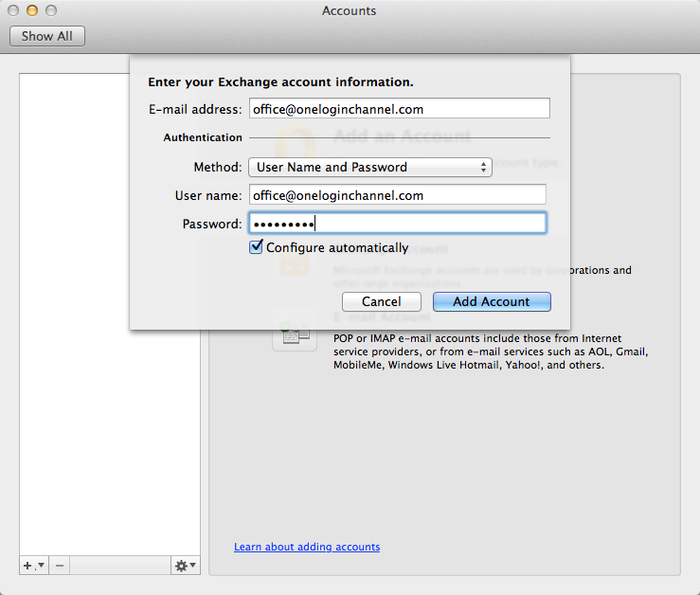Screen dimensions: 700x595
Task: Click the yellow minimize window button
Action: click(x=32, y=10)
